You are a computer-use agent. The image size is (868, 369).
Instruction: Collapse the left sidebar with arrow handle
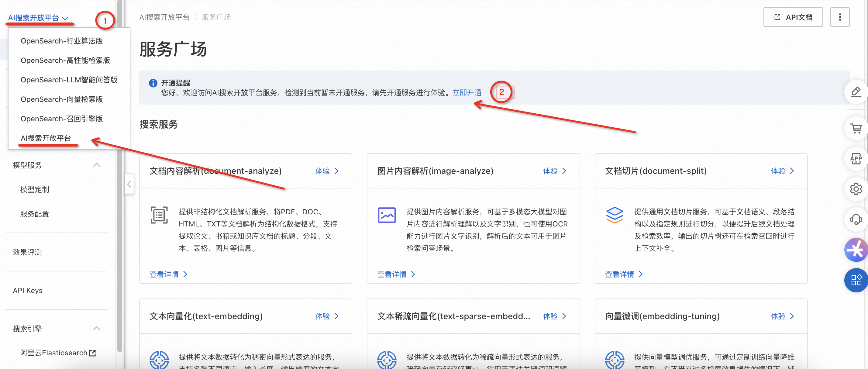click(x=129, y=184)
